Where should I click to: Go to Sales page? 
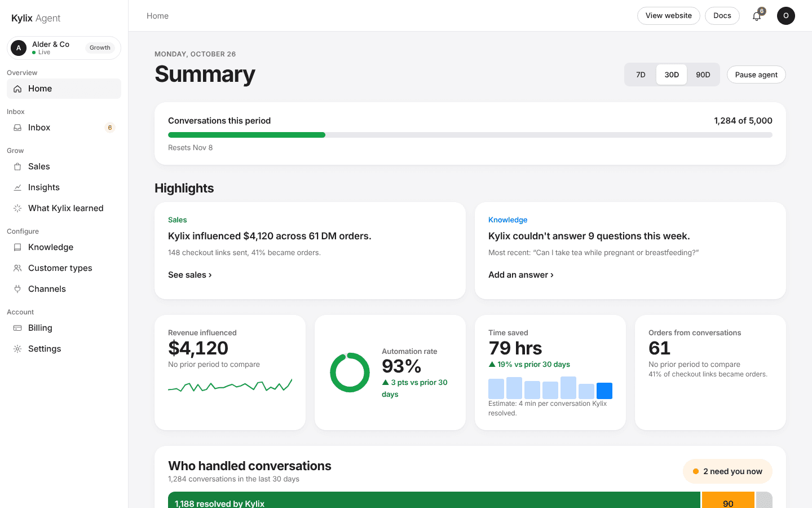(x=64, y=167)
